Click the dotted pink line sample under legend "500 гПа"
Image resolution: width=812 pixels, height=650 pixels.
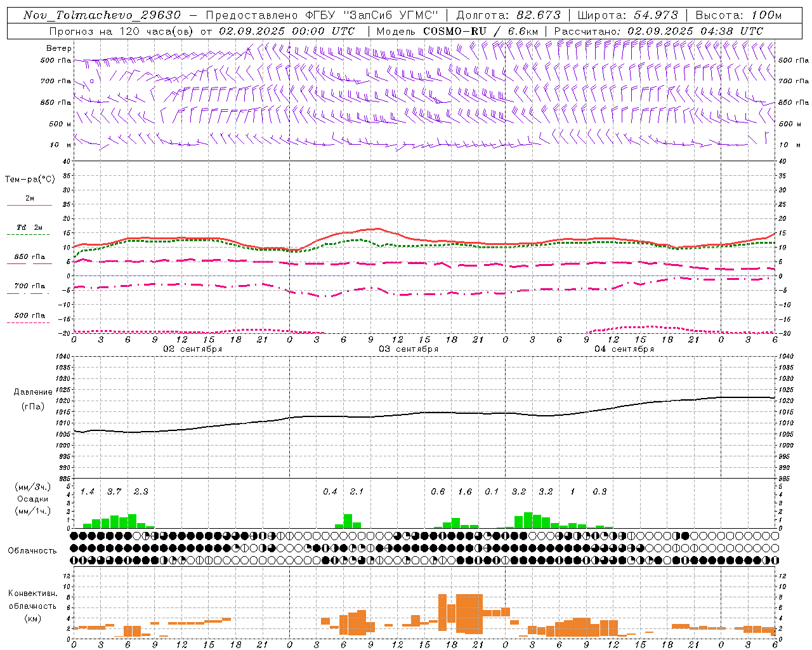29,322
